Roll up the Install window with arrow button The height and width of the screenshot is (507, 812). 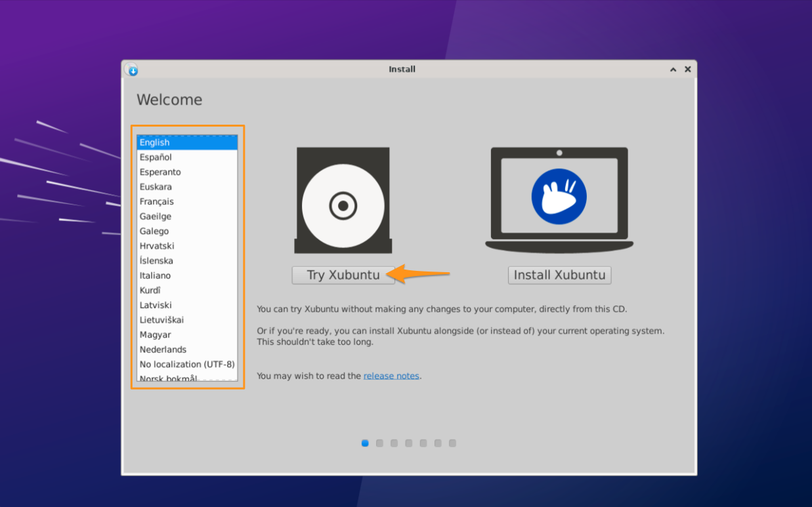[673, 70]
